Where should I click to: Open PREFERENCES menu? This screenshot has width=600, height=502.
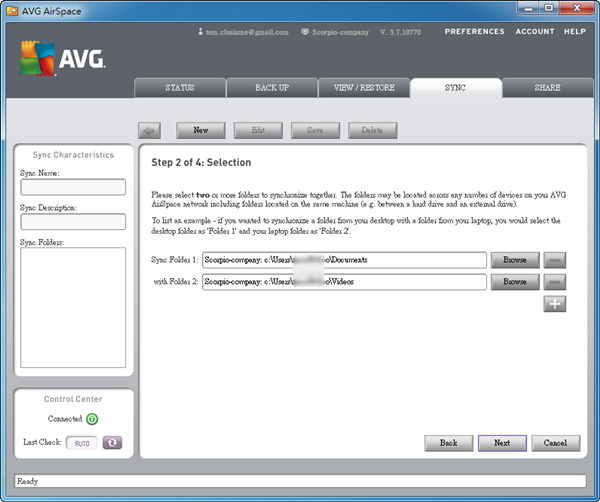pyautogui.click(x=474, y=31)
